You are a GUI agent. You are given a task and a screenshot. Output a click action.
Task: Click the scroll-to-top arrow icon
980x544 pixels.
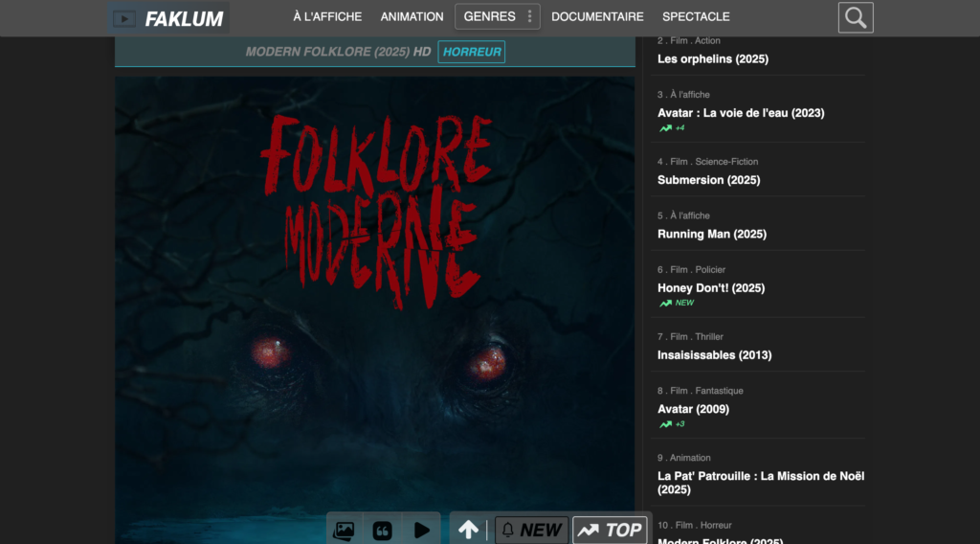point(468,530)
